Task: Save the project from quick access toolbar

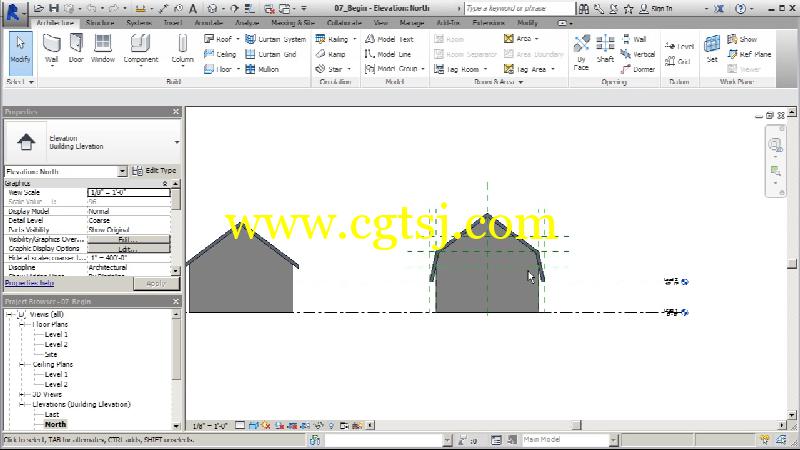Action: click(54, 8)
